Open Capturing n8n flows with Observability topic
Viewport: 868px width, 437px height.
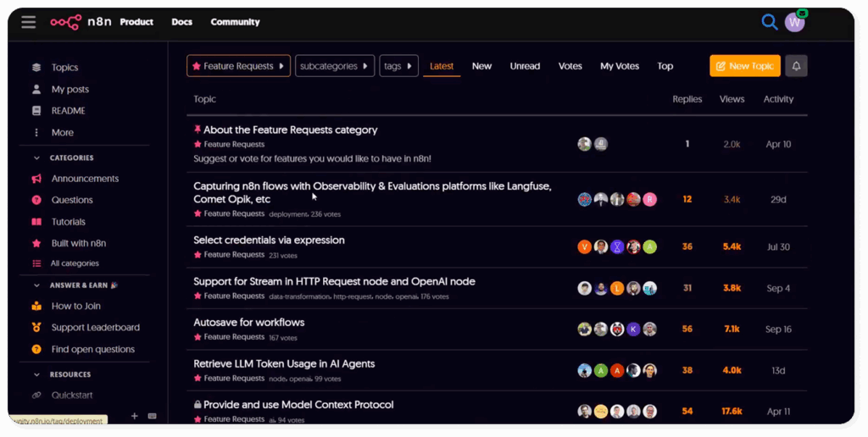[x=372, y=192]
